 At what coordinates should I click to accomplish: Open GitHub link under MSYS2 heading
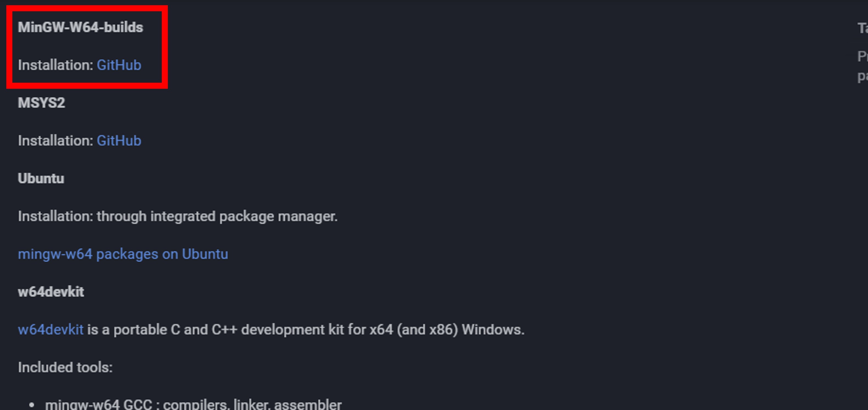click(x=119, y=141)
